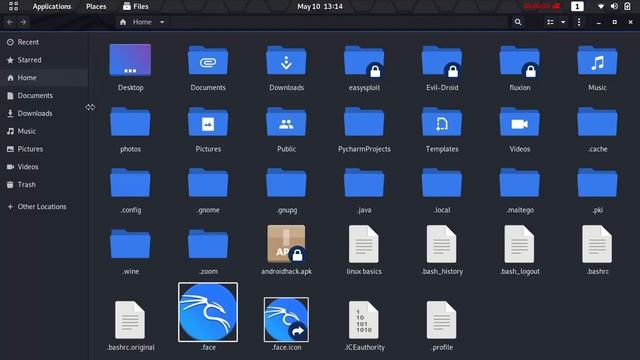
Task: Open the .cache folder
Action: pos(597,122)
